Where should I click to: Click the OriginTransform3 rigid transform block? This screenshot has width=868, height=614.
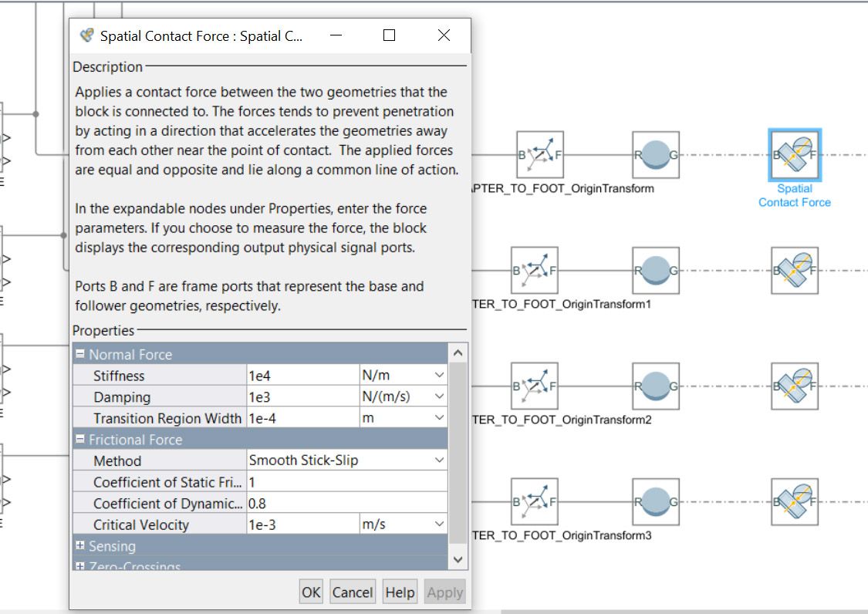point(534,502)
